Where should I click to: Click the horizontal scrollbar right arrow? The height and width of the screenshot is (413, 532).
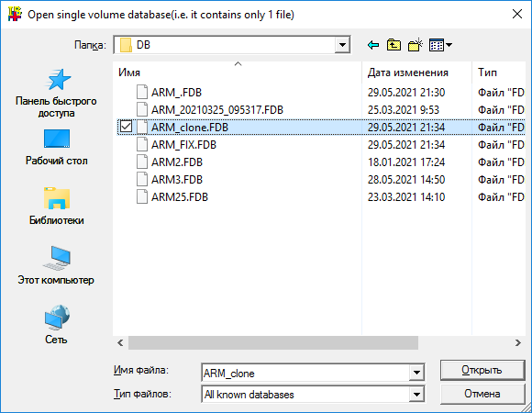coord(517,342)
